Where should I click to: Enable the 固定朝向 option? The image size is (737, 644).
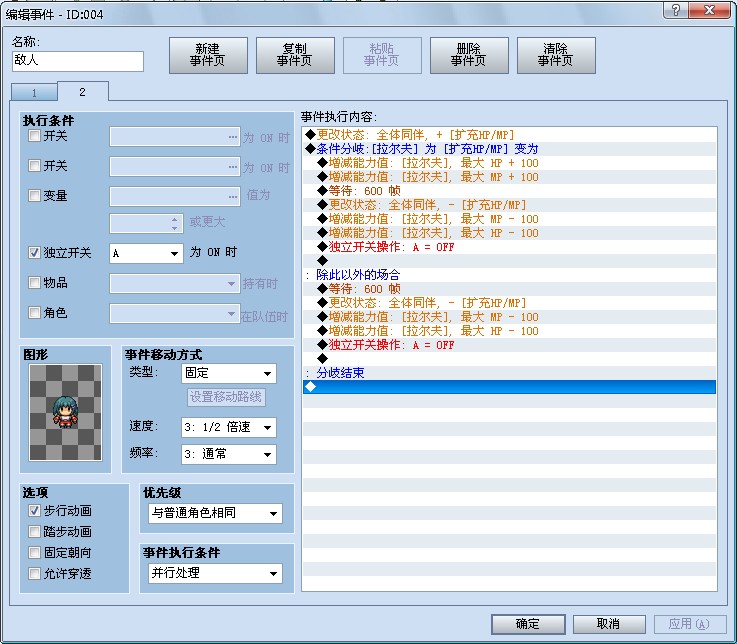(x=34, y=552)
